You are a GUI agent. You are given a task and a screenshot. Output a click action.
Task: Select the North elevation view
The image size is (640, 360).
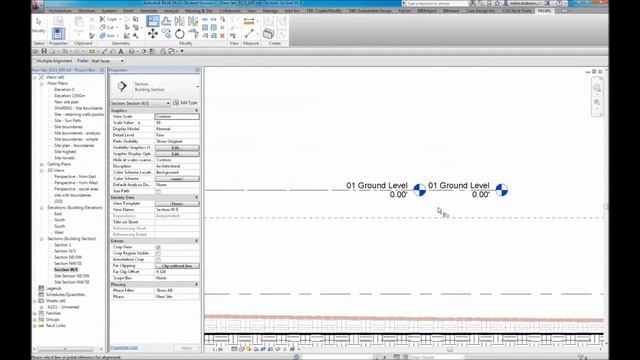point(60,220)
